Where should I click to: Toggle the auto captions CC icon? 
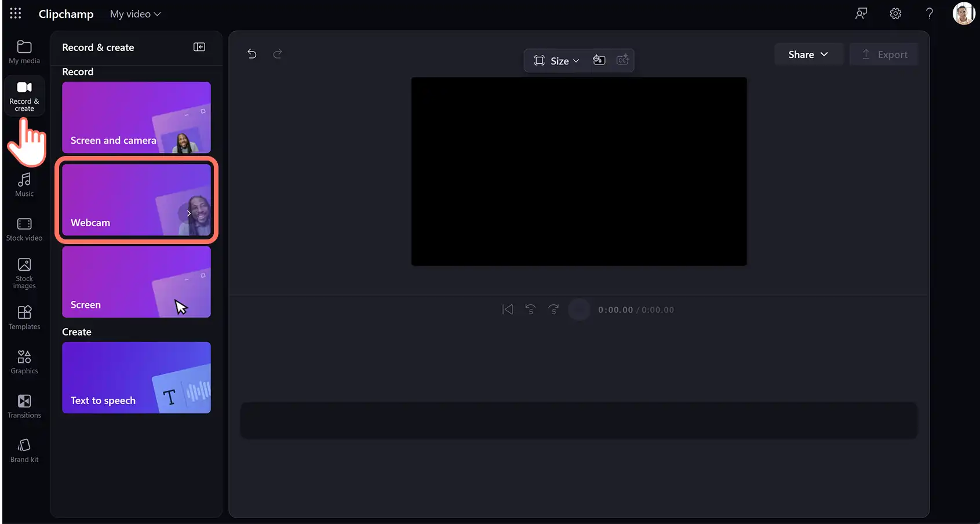(x=623, y=60)
